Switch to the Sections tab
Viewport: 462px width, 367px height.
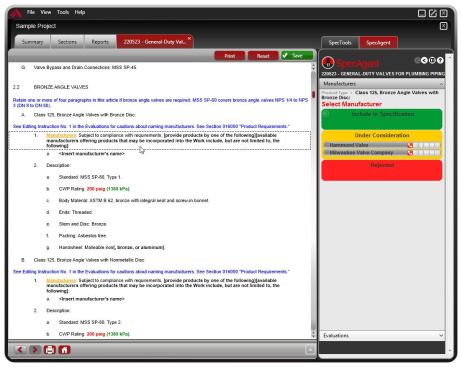[67, 42]
